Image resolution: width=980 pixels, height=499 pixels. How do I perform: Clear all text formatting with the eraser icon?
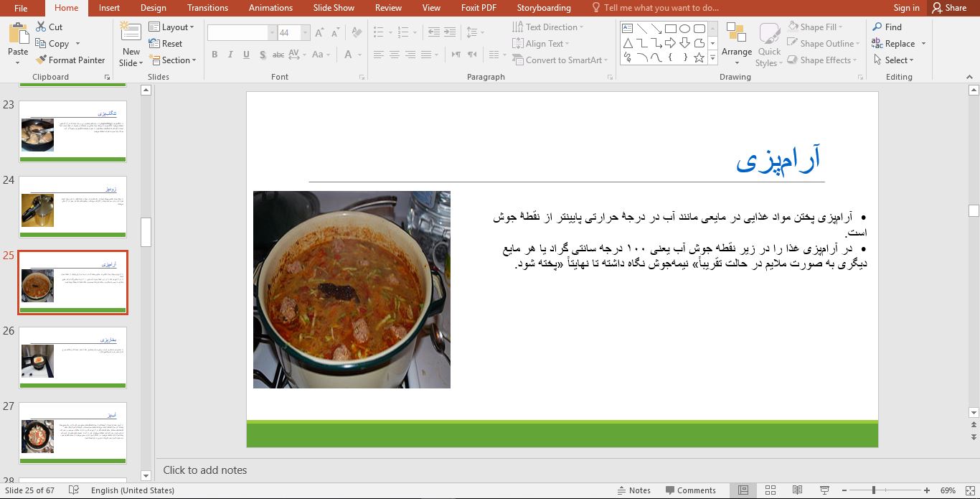357,33
